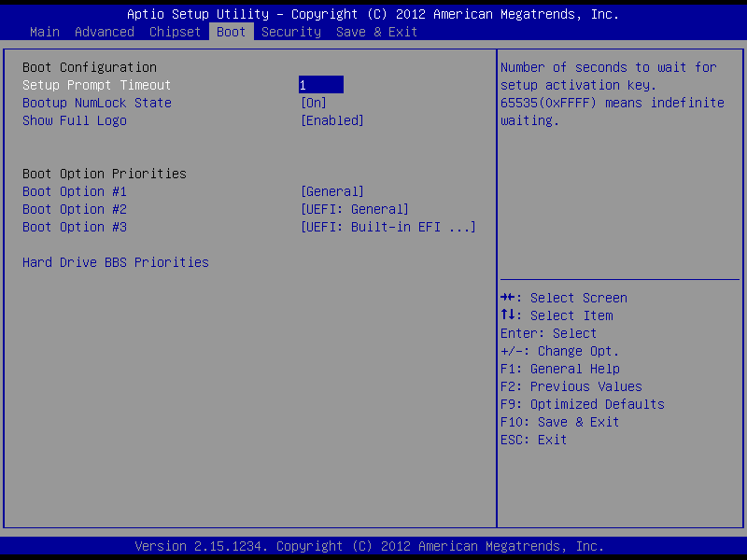The image size is (747, 560).
Task: Open Hard Drive BBS Priorities submenu
Action: point(116,262)
